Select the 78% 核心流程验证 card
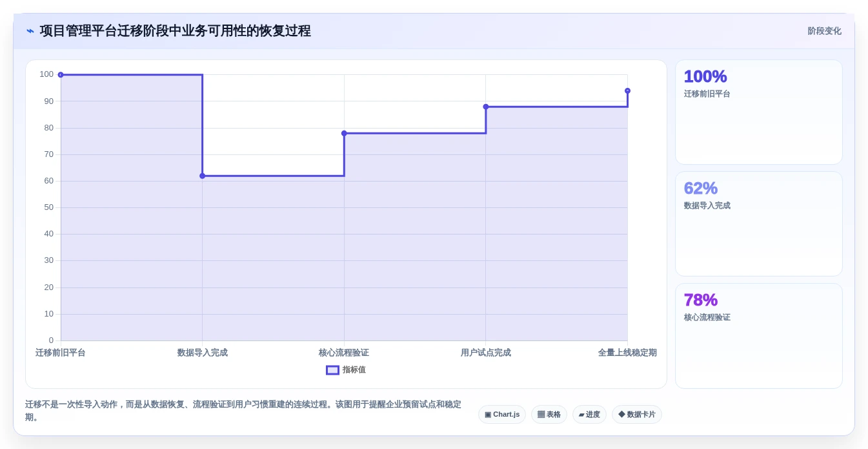 click(759, 336)
